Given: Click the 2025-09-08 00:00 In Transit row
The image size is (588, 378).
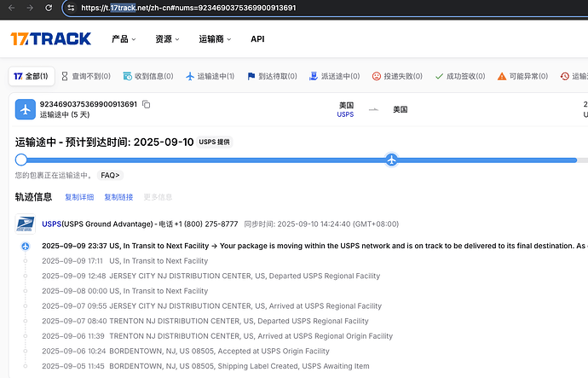Looking at the screenshot, I should pos(125,291).
